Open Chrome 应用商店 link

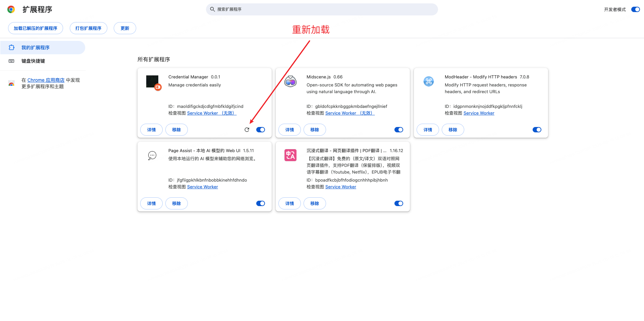pos(46,80)
